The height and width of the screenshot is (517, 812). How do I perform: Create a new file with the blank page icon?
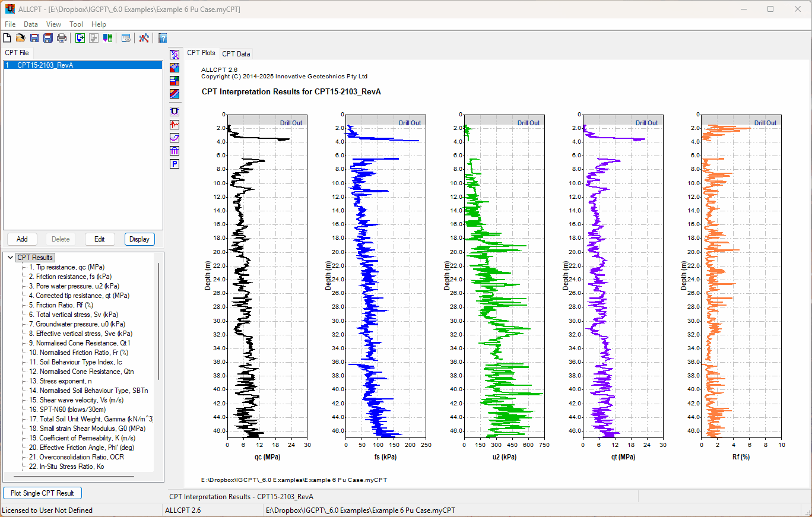click(x=7, y=38)
